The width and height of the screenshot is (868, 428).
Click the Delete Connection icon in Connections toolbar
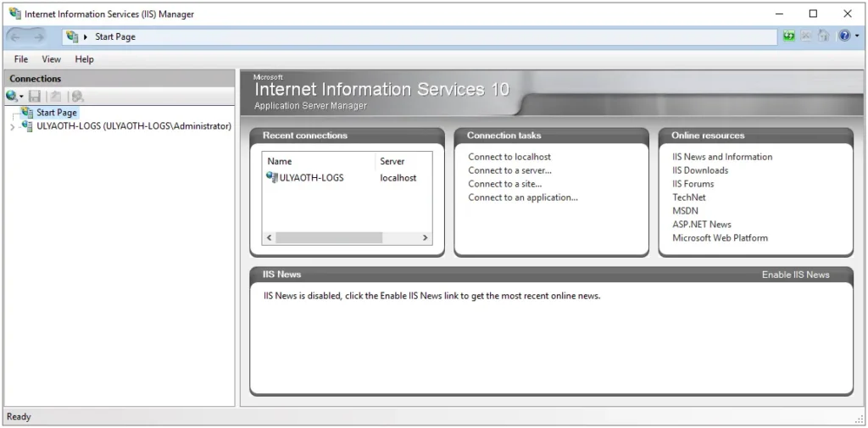click(77, 97)
